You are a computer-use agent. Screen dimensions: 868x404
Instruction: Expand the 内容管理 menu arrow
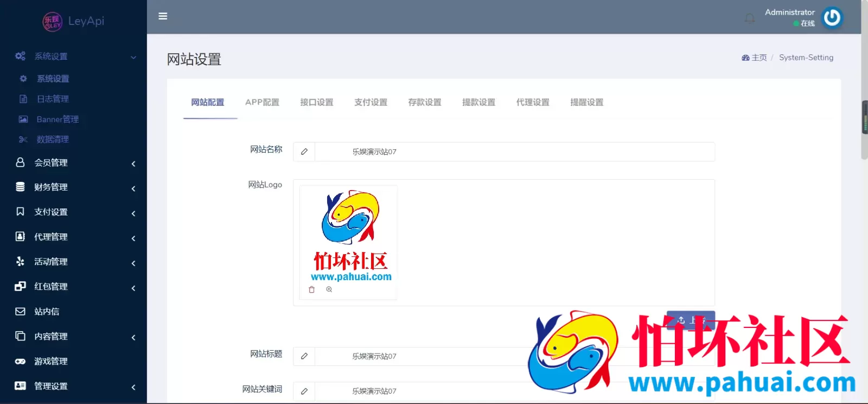[x=133, y=338]
